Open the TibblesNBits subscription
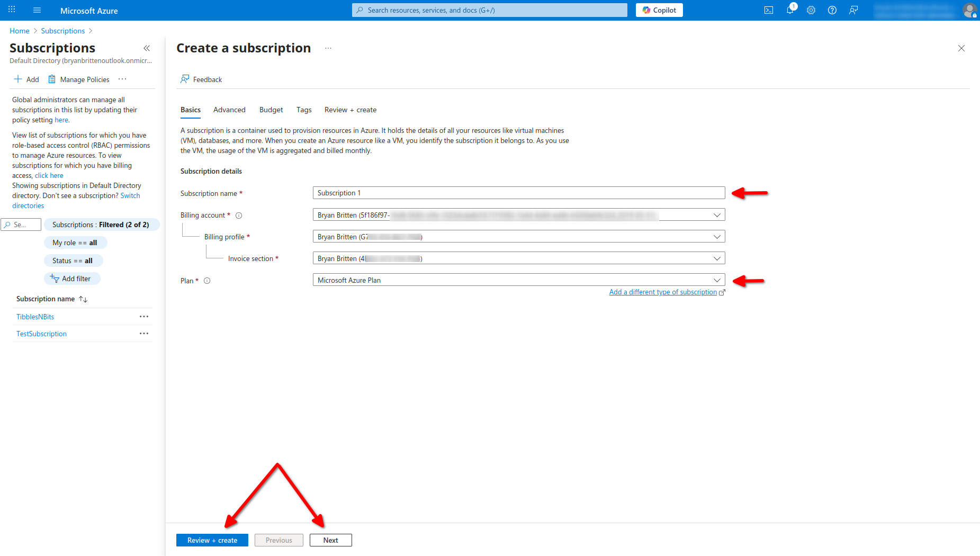This screenshot has height=556, width=980. pos(35,317)
